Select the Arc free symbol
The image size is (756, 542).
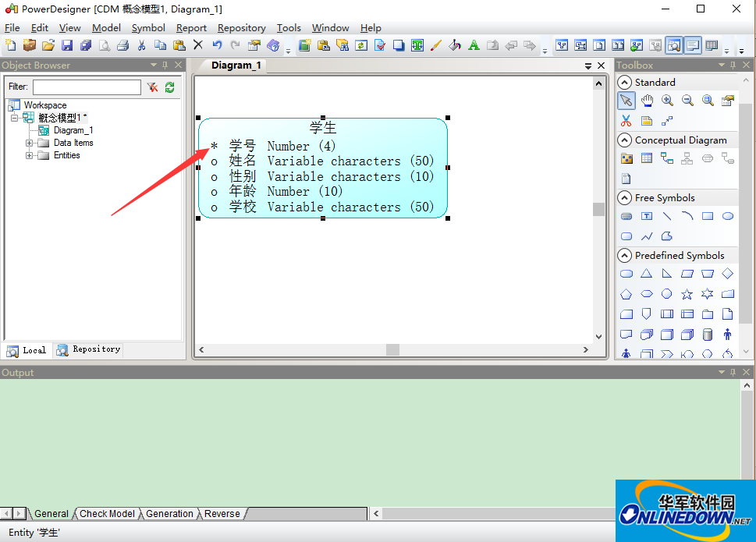pos(687,216)
